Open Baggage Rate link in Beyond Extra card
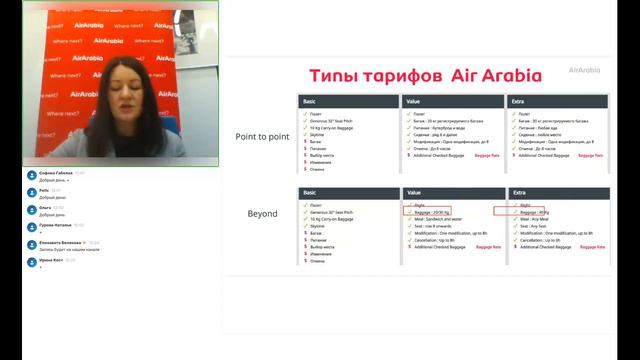The image size is (640, 360). tap(592, 247)
